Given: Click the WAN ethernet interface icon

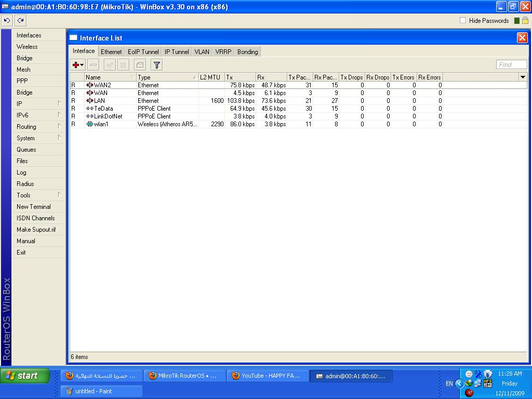Looking at the screenshot, I should 89,93.
